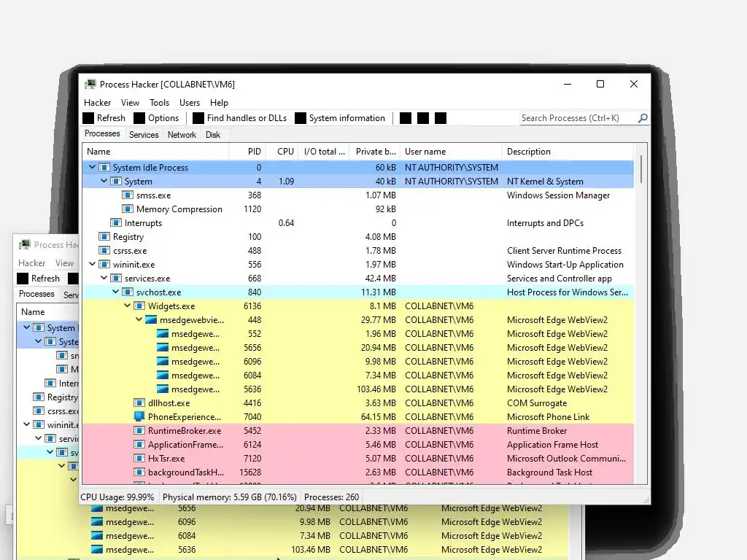Screen dimensions: 747x560
Task: Switch to the Services tab
Action: point(144,135)
